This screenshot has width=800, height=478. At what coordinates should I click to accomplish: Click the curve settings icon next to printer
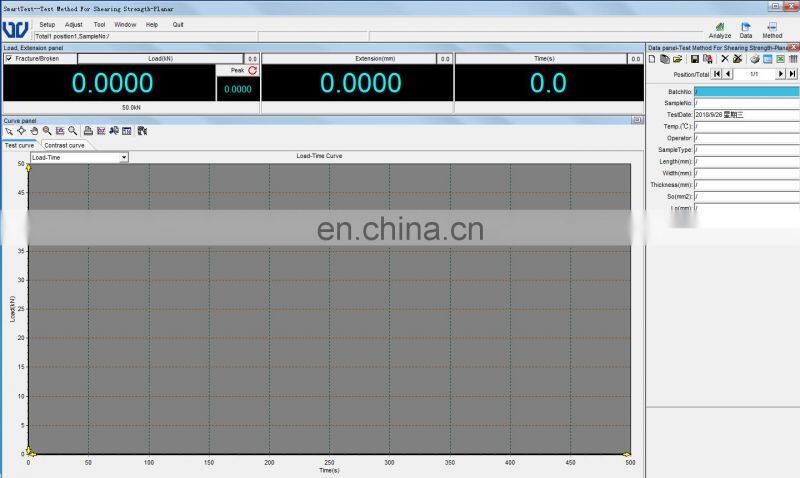coord(101,131)
